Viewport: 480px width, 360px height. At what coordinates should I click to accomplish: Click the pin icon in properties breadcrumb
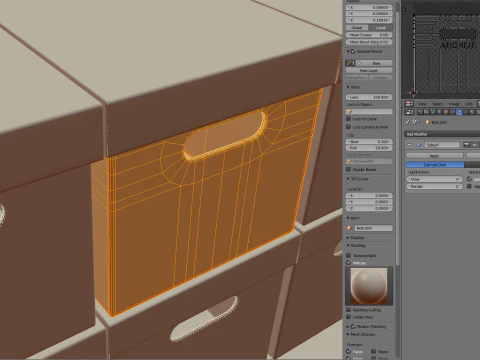pyautogui.click(x=408, y=122)
